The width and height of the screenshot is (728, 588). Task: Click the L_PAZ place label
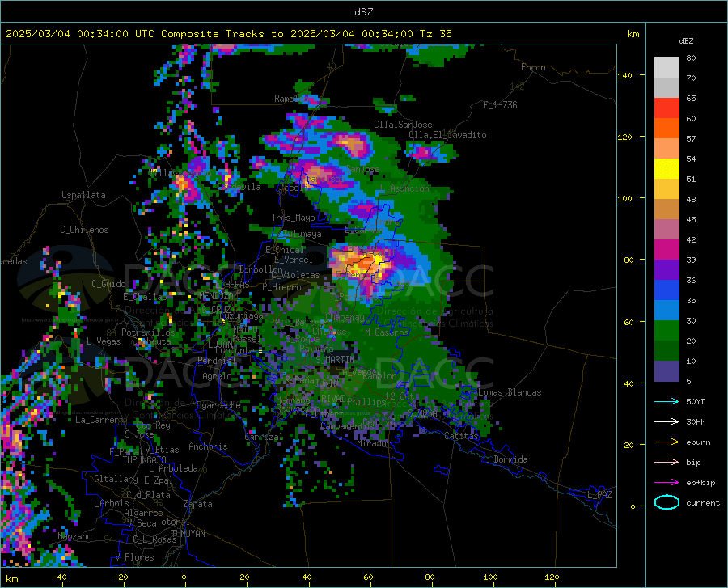click(x=599, y=495)
